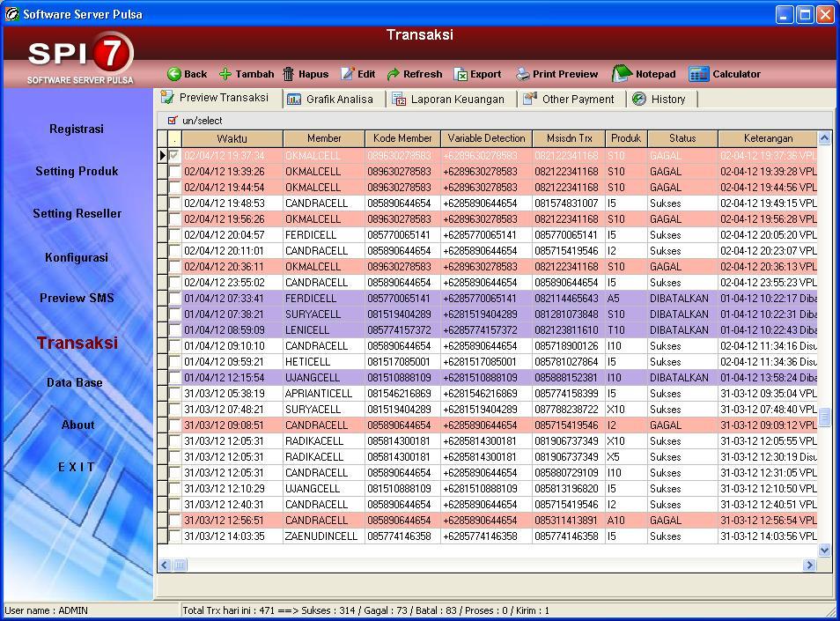This screenshot has width=840, height=621.
Task: Click the Export spreadsheet icon
Action: point(461,75)
